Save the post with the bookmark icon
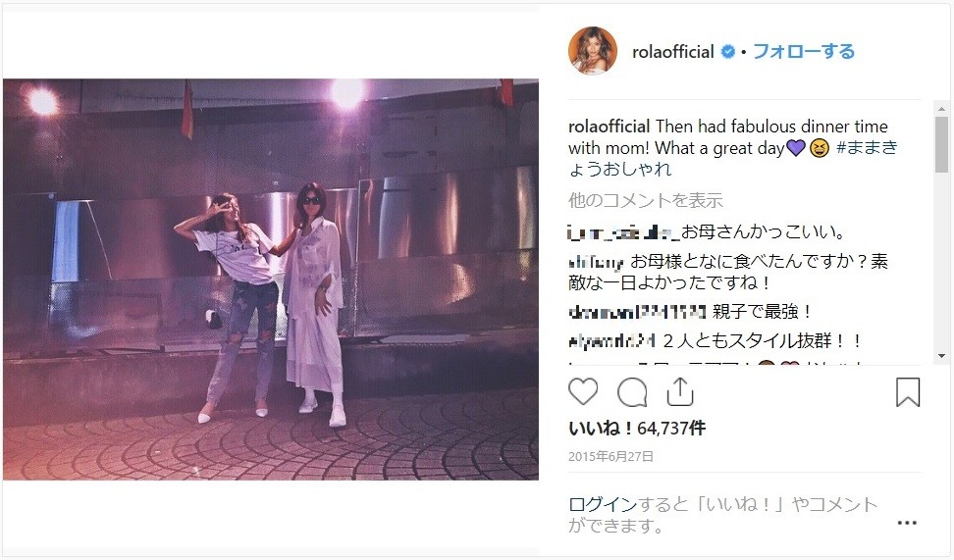 [907, 392]
